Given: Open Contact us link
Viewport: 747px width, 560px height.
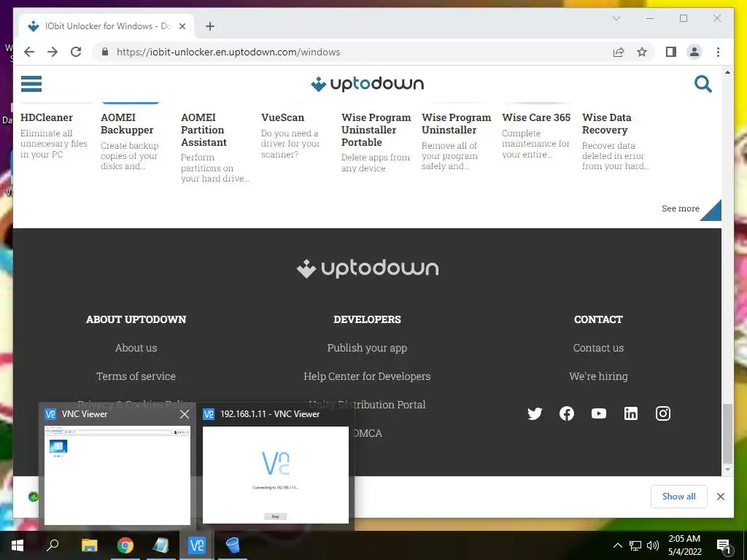Looking at the screenshot, I should [598, 348].
